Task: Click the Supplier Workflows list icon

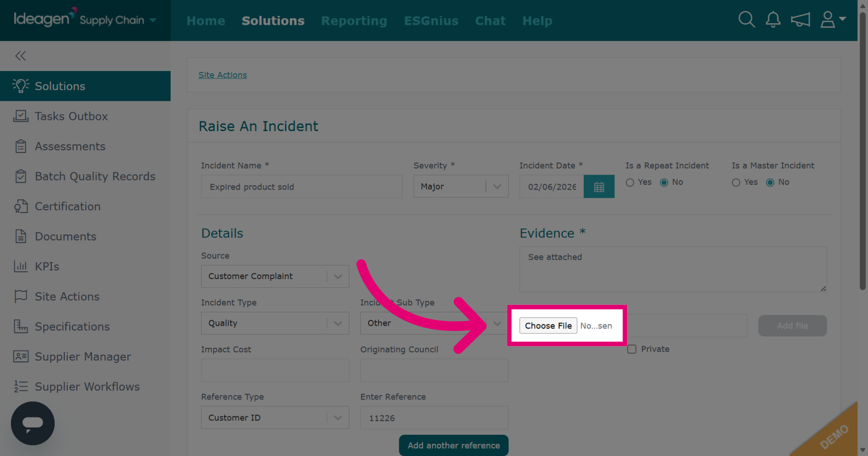Action: [21, 386]
